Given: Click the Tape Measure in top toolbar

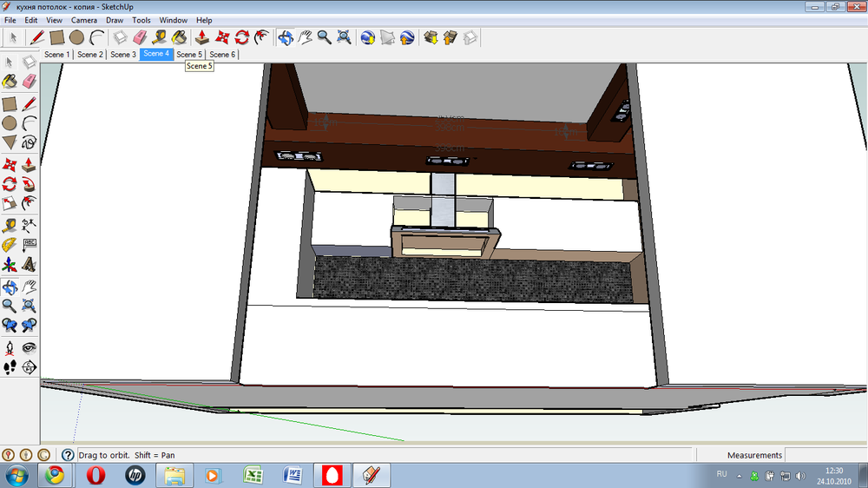Looking at the screenshot, I should pos(160,37).
